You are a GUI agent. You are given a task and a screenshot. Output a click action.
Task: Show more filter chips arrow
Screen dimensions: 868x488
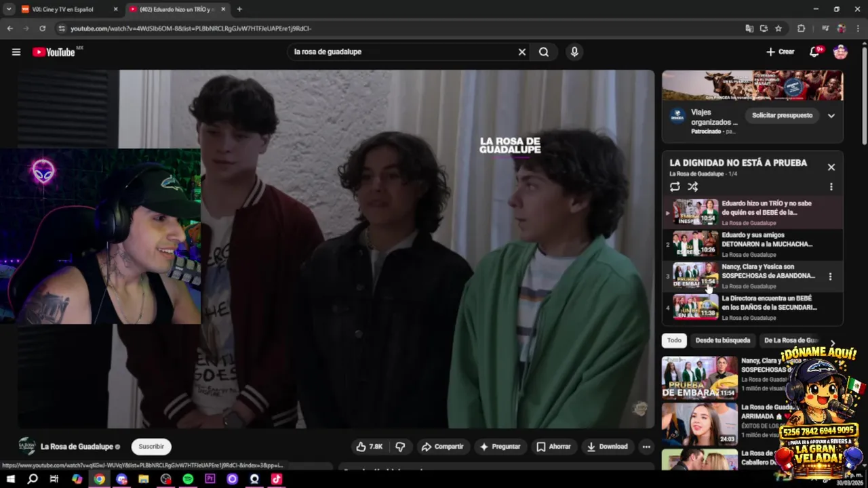pyautogui.click(x=832, y=343)
